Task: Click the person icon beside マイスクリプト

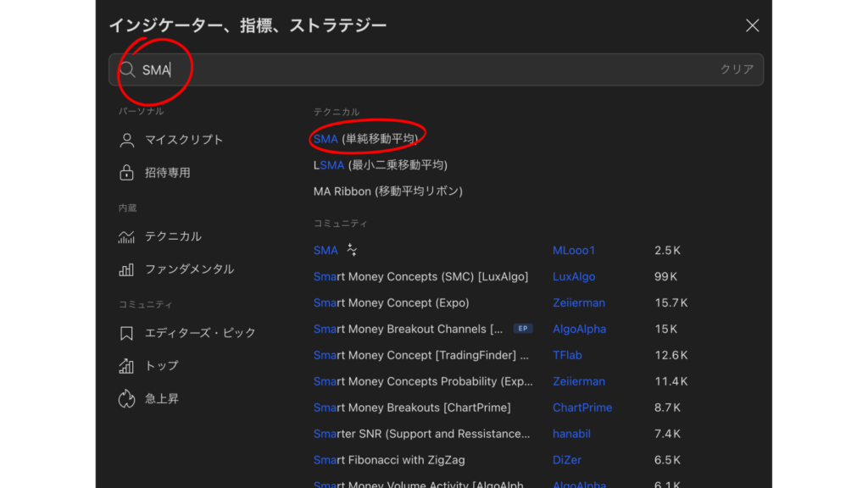Action: pos(126,140)
